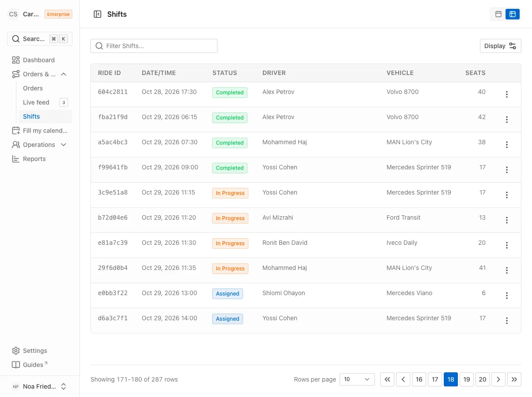Open row actions for ride 604c2811
The height and width of the screenshot is (397, 532).
tap(507, 94)
